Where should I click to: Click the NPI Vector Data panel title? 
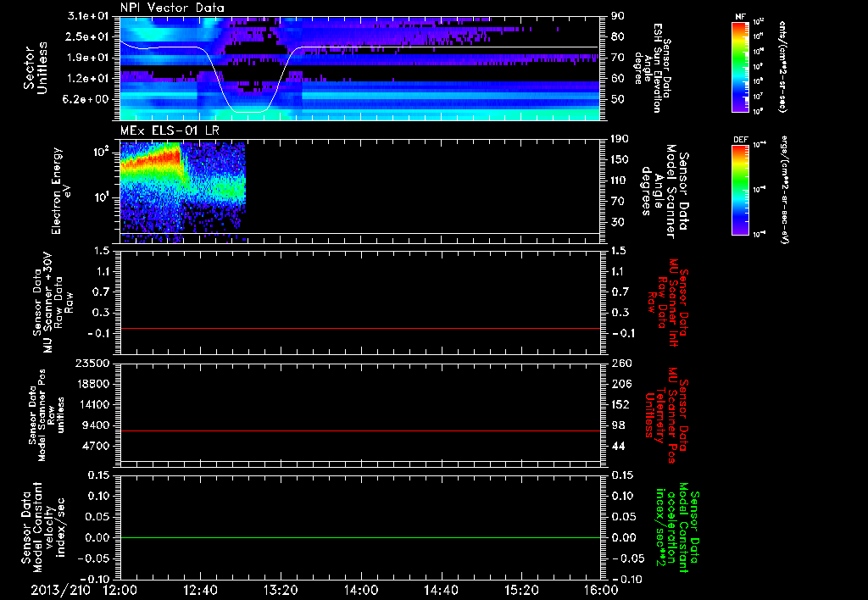172,8
